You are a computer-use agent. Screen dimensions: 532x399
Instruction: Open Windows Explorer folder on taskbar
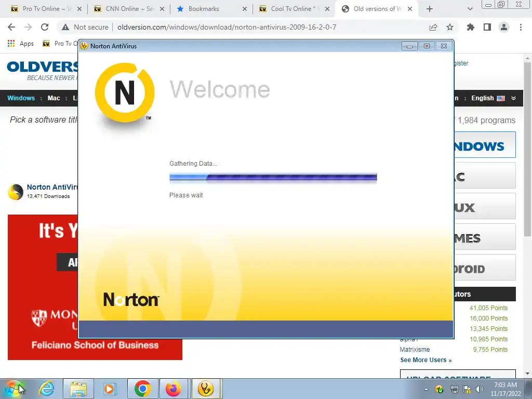click(x=78, y=389)
